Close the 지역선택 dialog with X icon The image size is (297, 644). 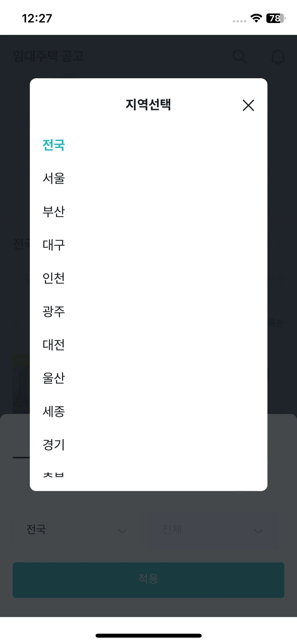(248, 105)
